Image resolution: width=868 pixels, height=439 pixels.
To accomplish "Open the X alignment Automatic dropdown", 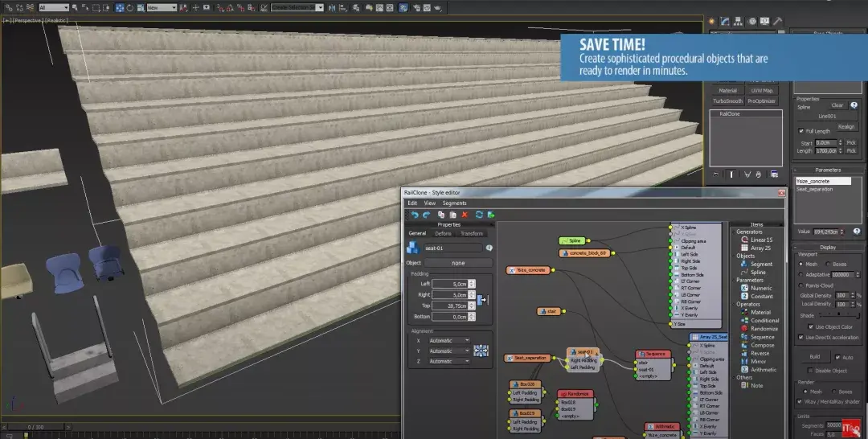I will pyautogui.click(x=449, y=340).
